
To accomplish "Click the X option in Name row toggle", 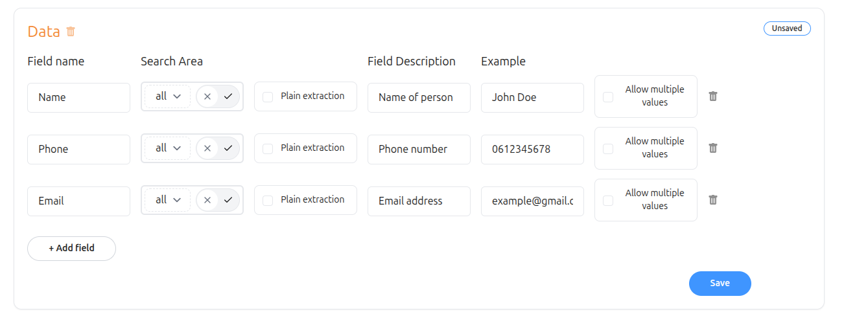I will point(207,96).
